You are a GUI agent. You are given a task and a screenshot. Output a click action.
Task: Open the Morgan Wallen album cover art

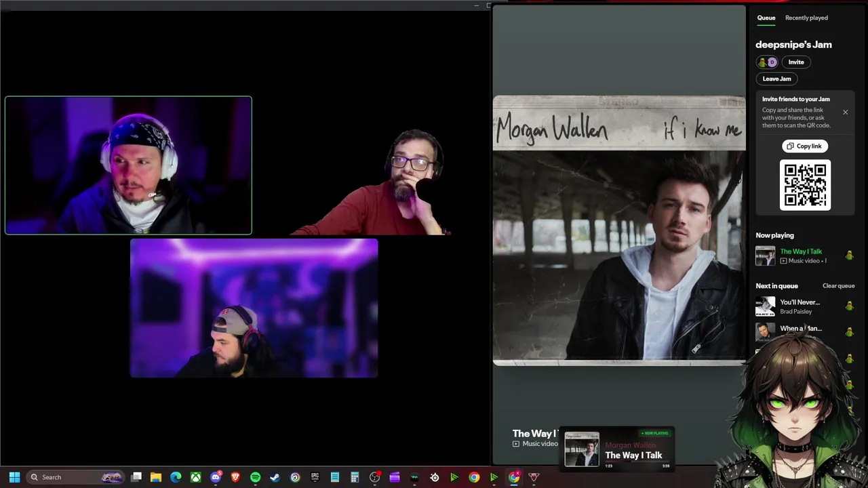click(619, 230)
